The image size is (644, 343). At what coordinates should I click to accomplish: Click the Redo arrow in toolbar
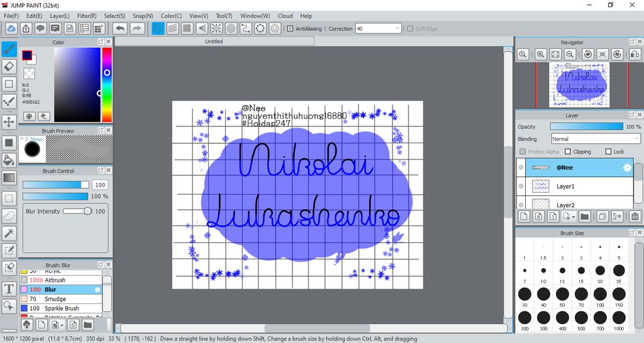[x=137, y=28]
